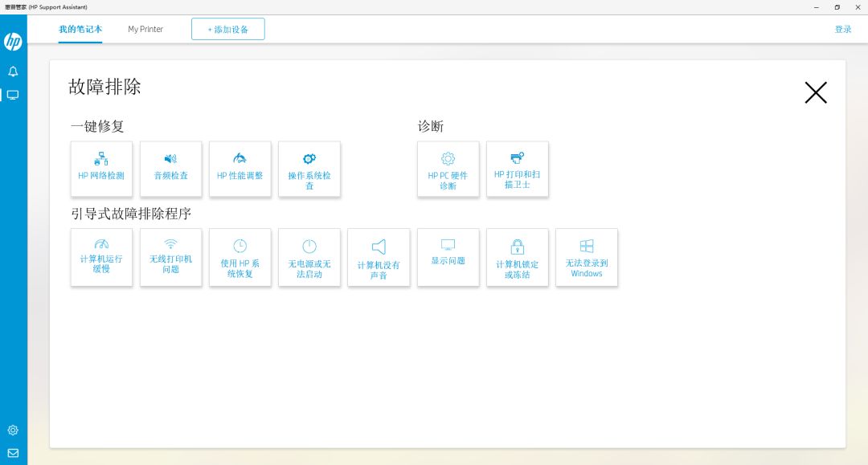Open 无法登录到 Windows troubleshooter

coord(586,257)
